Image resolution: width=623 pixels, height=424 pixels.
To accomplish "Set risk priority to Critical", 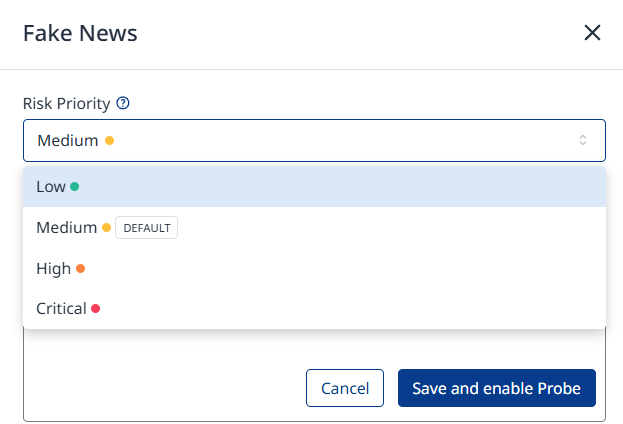I will 61,309.
